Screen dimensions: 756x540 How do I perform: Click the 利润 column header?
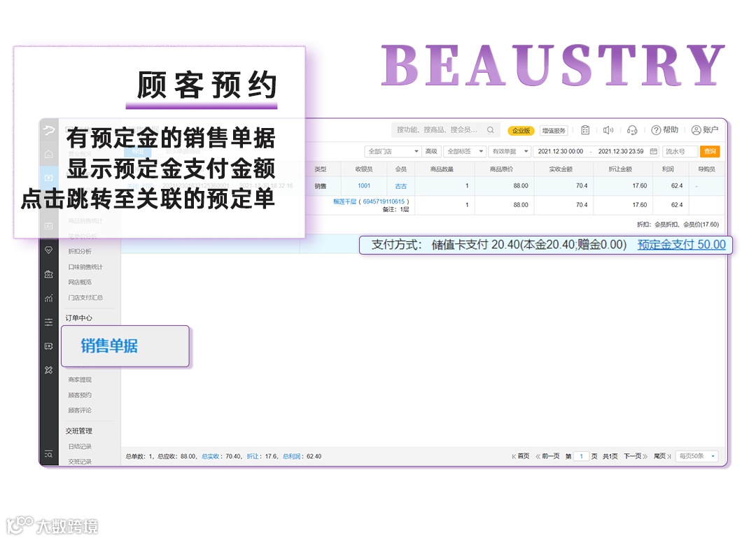click(668, 169)
